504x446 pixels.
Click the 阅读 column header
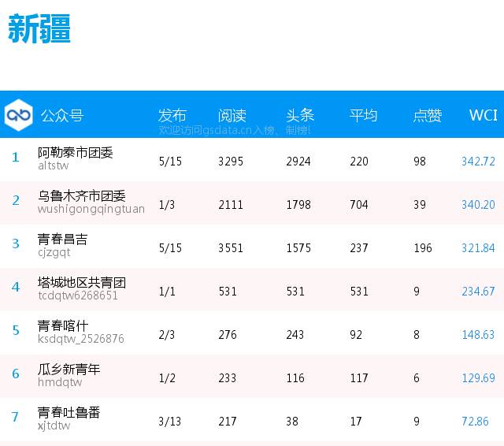click(232, 115)
